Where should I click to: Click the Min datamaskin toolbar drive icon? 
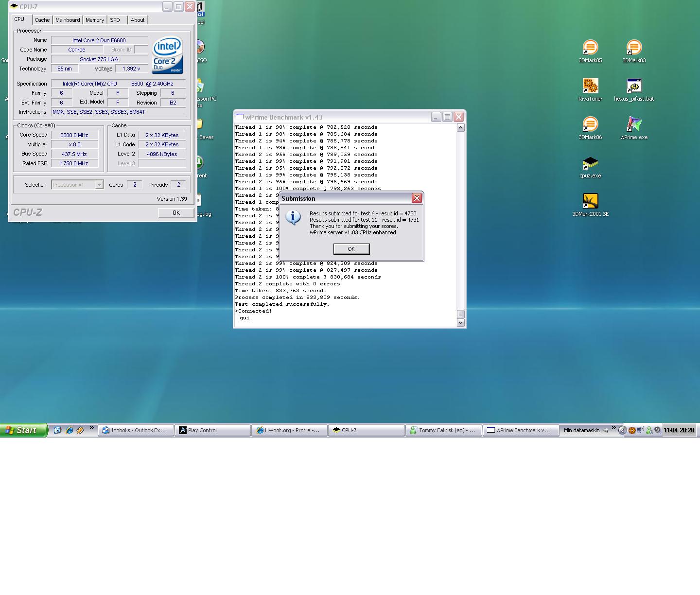pyautogui.click(x=606, y=430)
